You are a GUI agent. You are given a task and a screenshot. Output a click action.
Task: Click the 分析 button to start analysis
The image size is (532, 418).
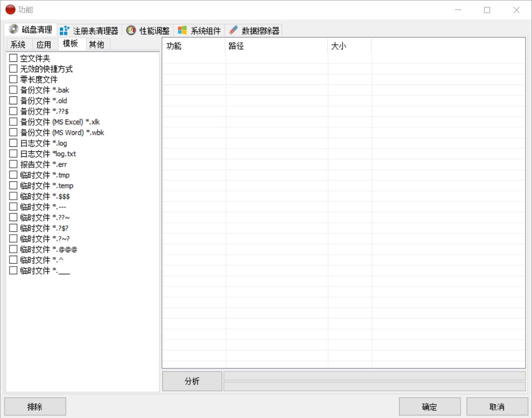click(192, 381)
